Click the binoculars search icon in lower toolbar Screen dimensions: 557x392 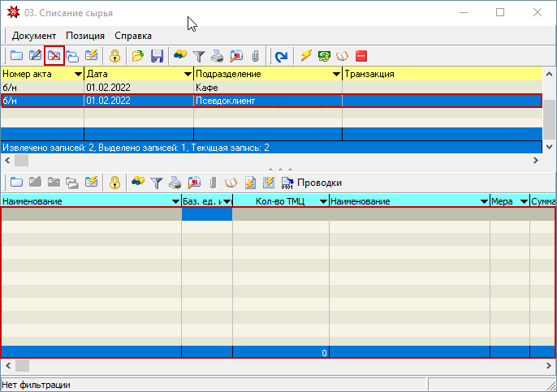tap(138, 183)
